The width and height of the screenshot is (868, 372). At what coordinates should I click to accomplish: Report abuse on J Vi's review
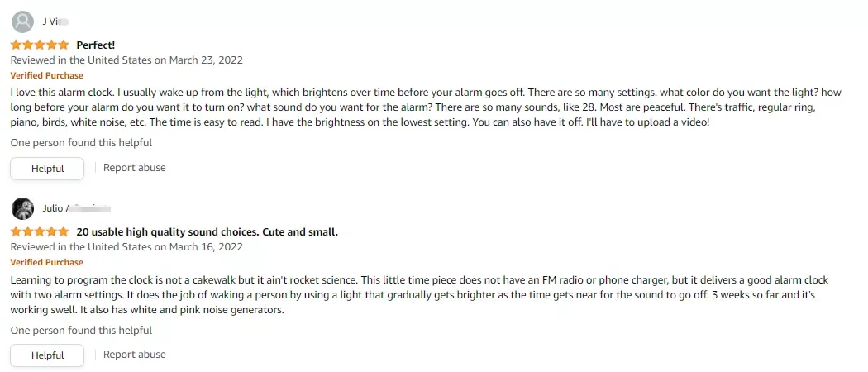(134, 168)
